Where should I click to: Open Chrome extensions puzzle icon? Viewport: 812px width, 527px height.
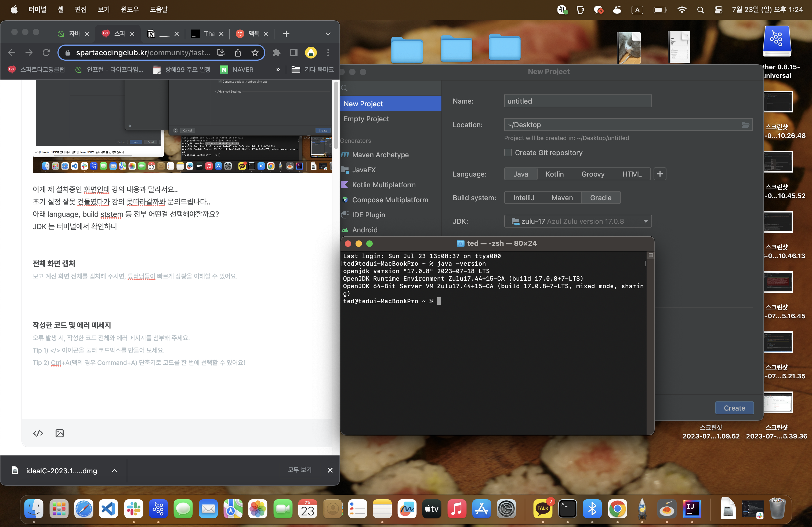276,53
